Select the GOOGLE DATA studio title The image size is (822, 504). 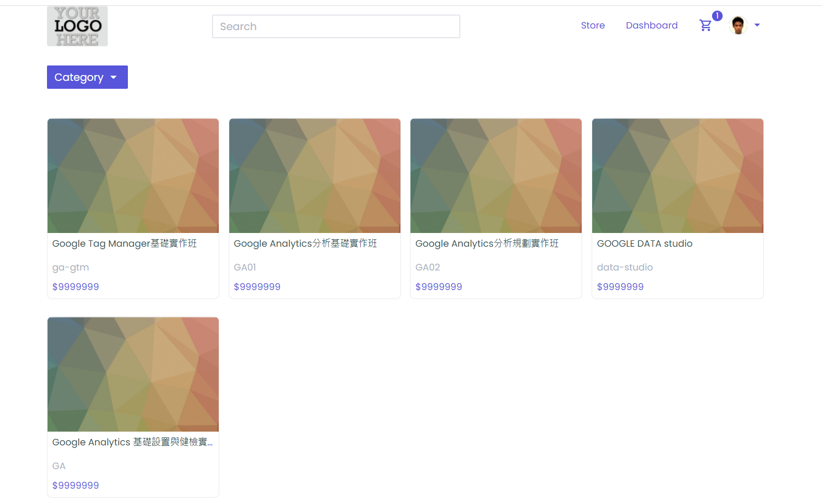pos(644,244)
